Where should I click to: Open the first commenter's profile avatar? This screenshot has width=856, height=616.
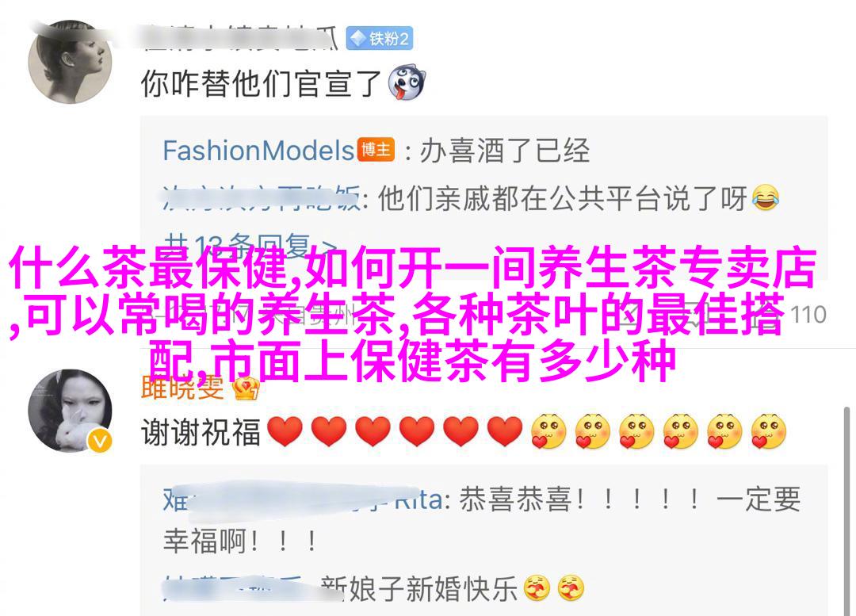click(x=70, y=62)
